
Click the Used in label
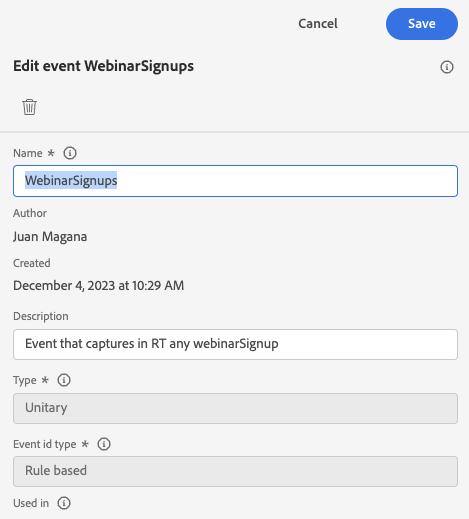[x=31, y=503]
